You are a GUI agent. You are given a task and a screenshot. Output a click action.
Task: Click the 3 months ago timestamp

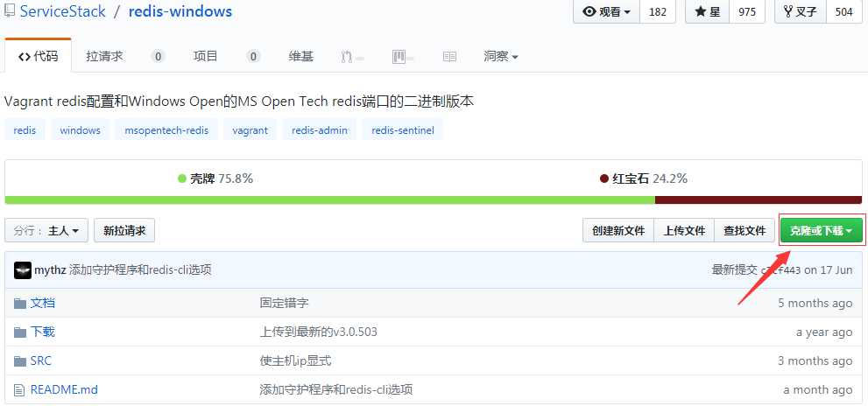click(815, 361)
